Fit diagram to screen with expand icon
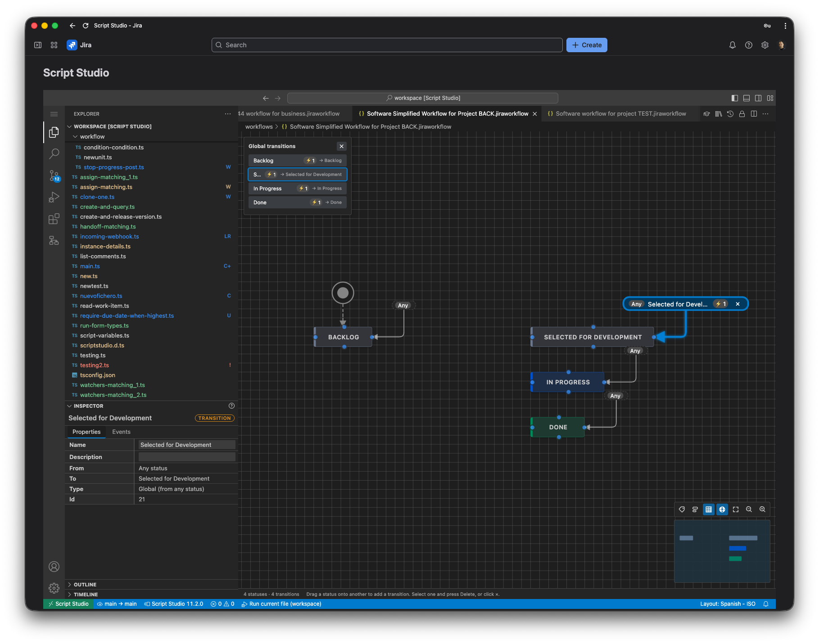819x644 pixels. coord(736,509)
